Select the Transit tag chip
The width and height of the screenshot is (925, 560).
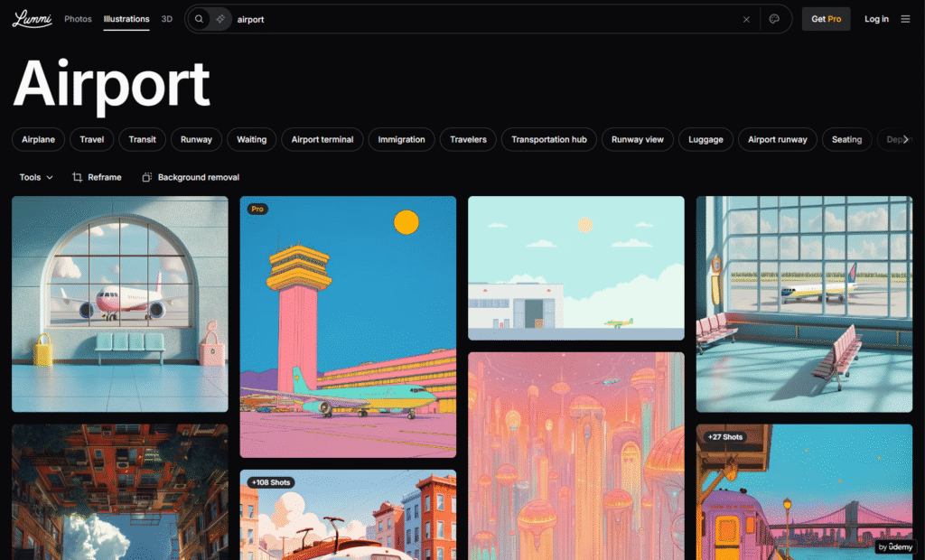click(142, 139)
